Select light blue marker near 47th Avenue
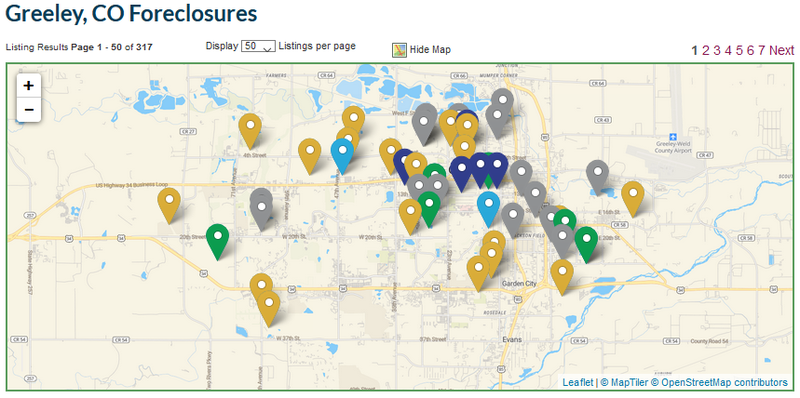 pos(342,156)
